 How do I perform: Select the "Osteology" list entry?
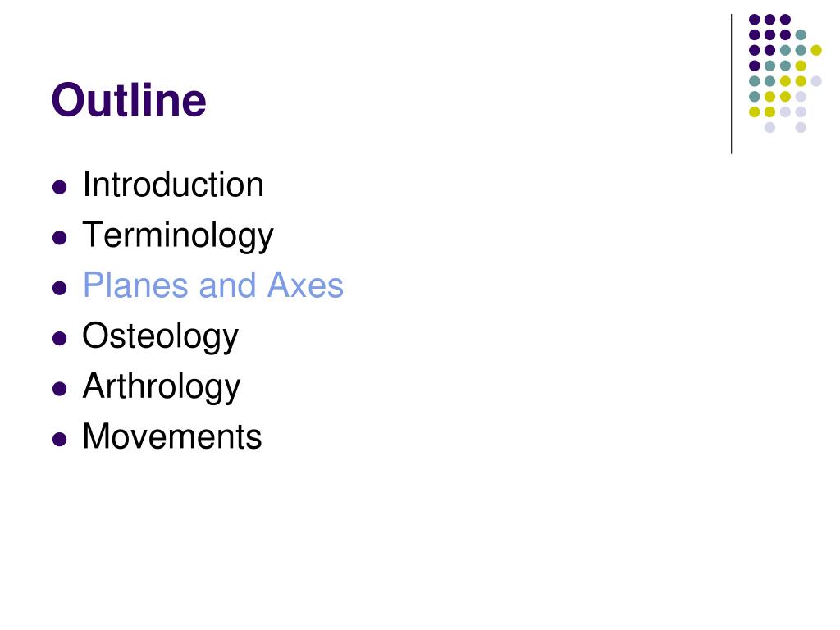tap(160, 337)
